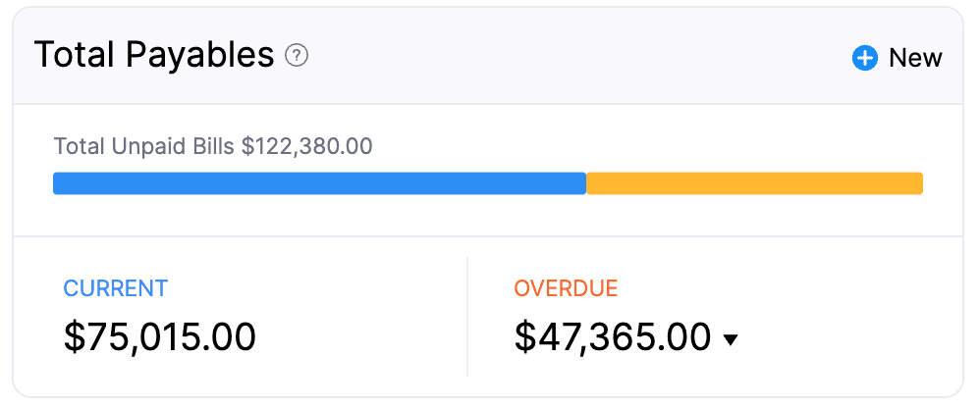Click blank area right of current amount

pyautogui.click(x=363, y=338)
